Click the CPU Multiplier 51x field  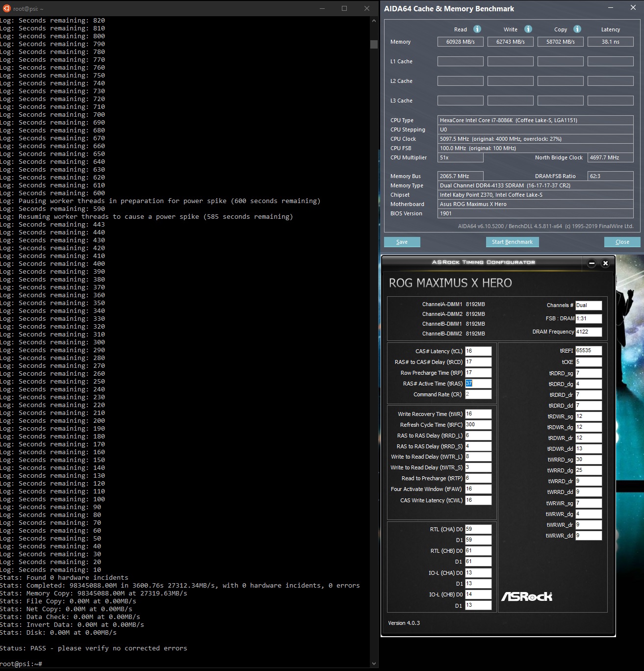coord(461,157)
